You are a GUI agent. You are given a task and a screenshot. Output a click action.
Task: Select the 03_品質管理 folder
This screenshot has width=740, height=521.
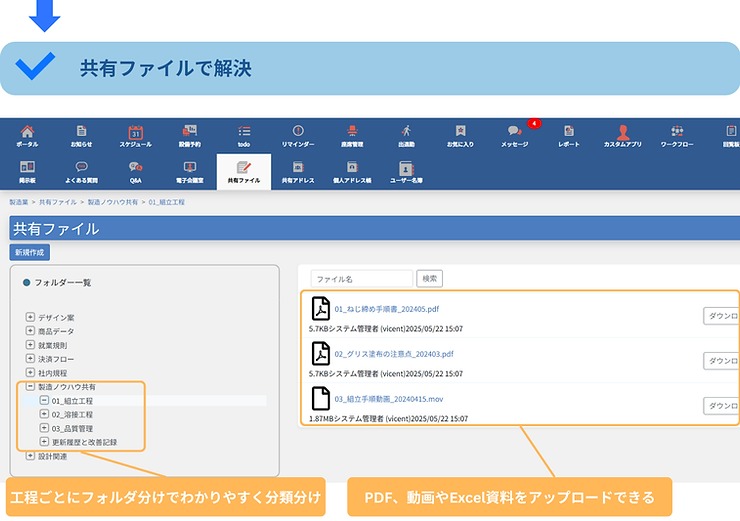tap(72, 428)
